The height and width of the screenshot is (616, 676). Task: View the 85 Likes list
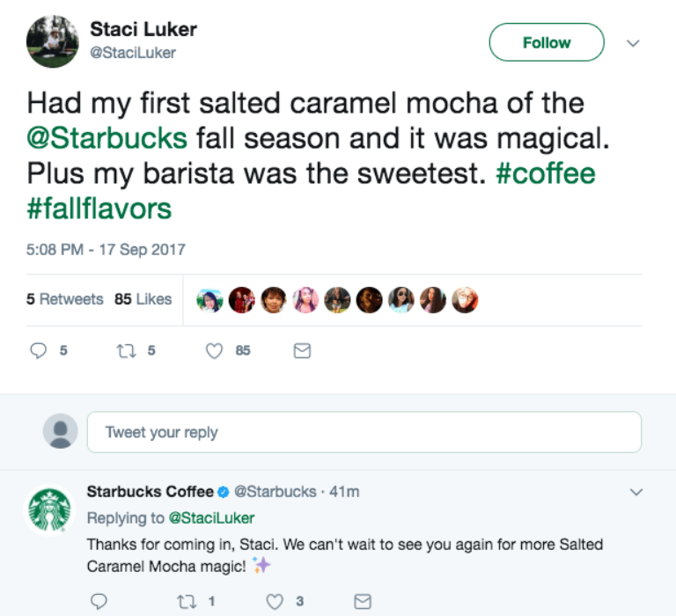tap(143, 299)
